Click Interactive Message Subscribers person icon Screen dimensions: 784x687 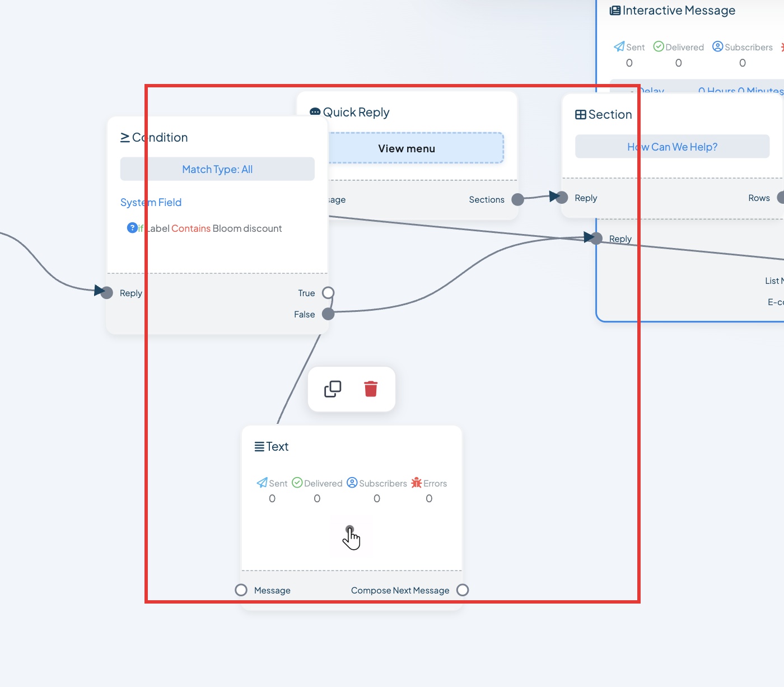[718, 46]
